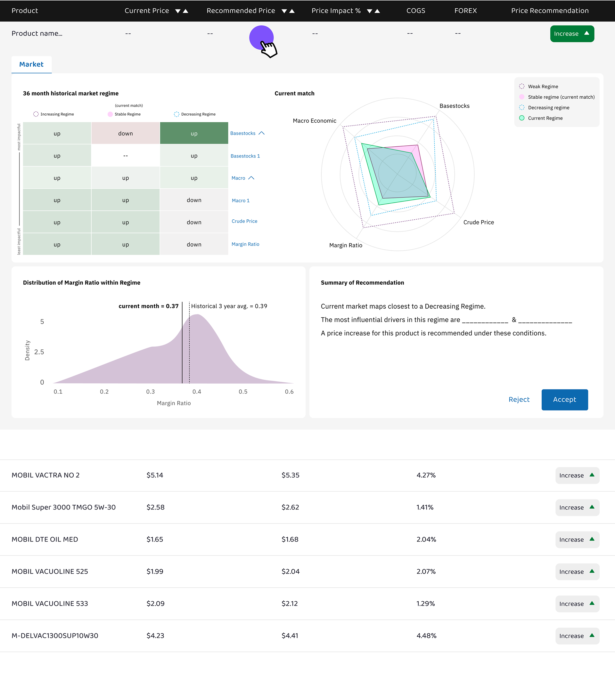Open MOBIL VACTRA NO 2 product row
This screenshot has width=615, height=700.
click(x=45, y=475)
